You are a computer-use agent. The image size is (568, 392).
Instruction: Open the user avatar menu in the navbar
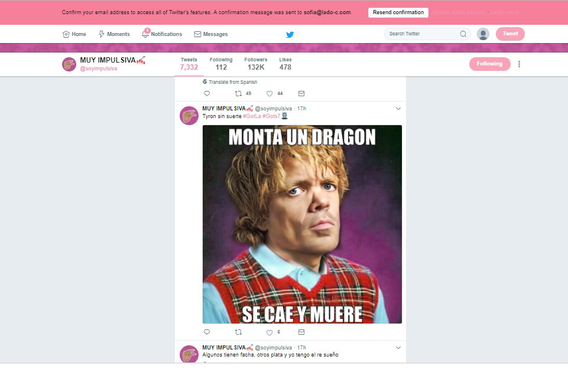tap(483, 34)
